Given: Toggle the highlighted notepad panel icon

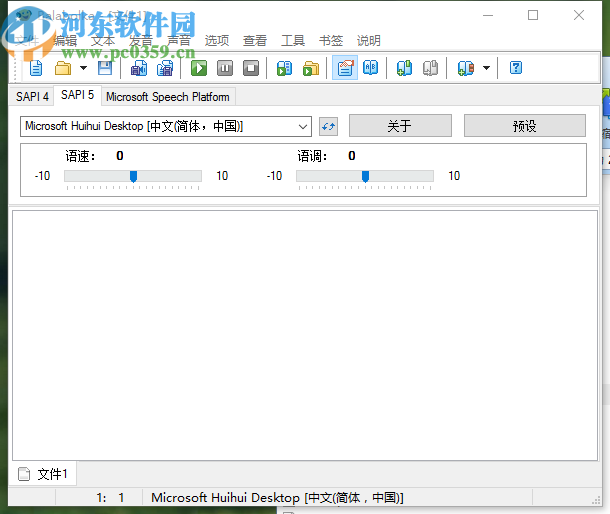Looking at the screenshot, I should 345,68.
